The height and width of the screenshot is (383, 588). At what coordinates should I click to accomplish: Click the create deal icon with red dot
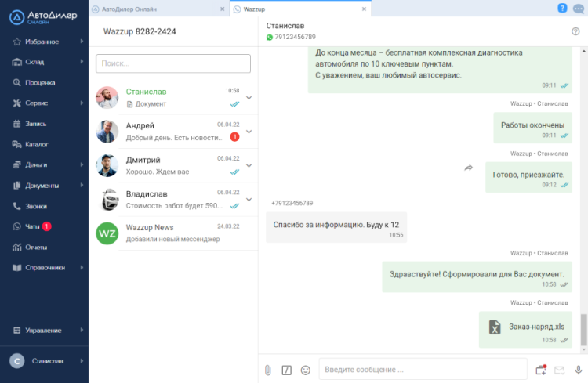tap(541, 370)
